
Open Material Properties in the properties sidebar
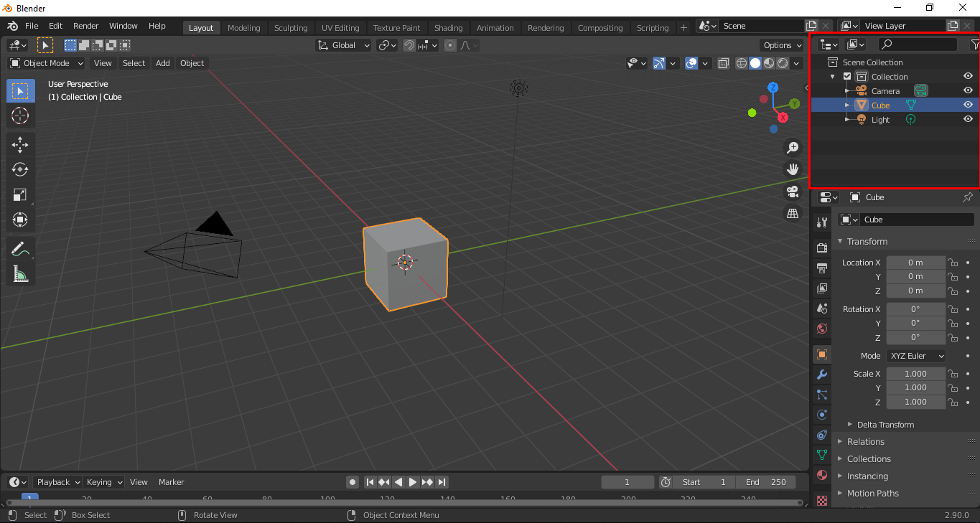tap(821, 475)
